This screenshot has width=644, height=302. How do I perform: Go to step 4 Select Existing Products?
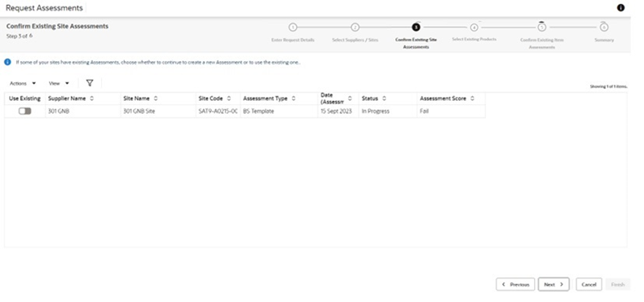[x=474, y=28]
